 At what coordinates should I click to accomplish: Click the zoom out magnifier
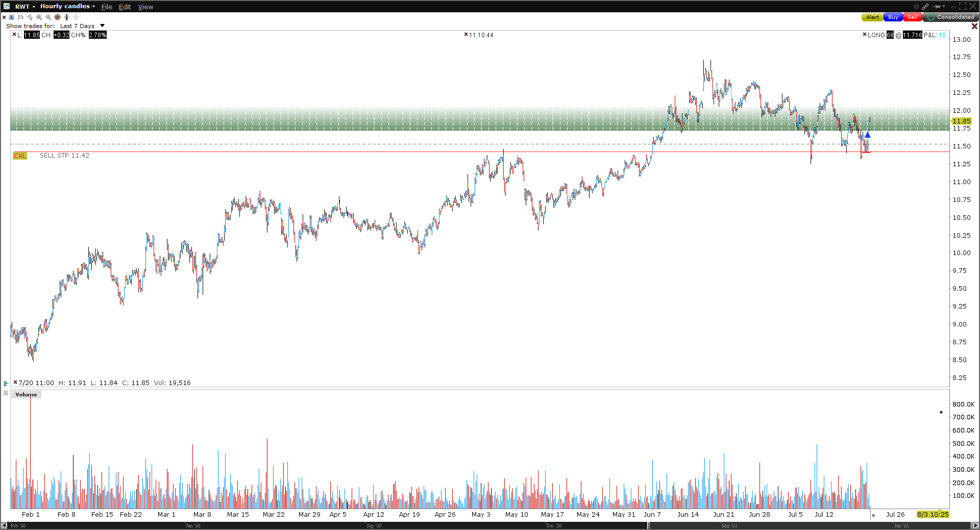point(48,17)
